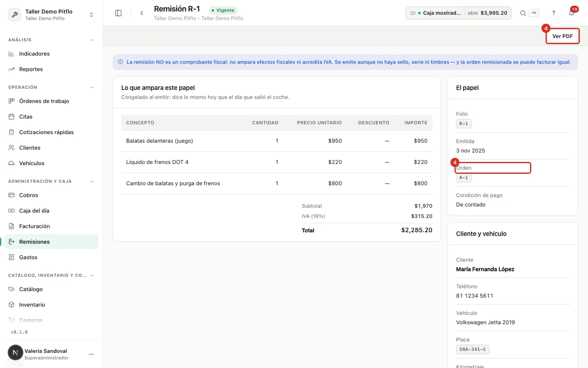This screenshot has width=588, height=368.
Task: Click the Indicadores chart icon
Action: click(11, 54)
